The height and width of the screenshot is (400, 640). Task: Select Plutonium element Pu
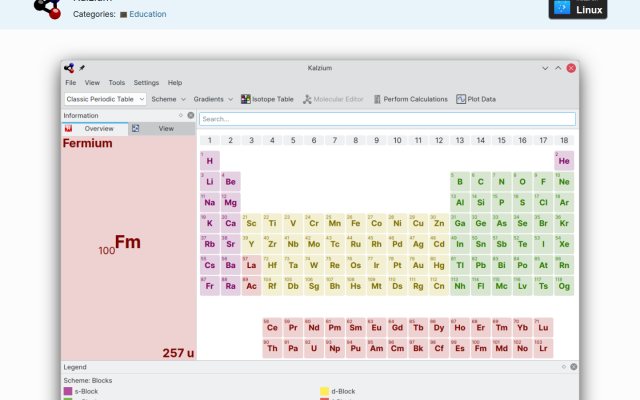click(x=356, y=349)
